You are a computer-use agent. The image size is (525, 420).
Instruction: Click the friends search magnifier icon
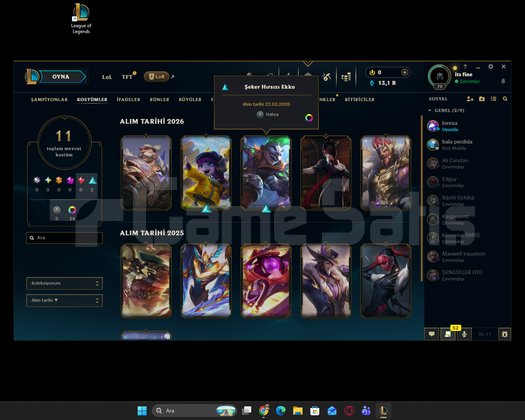[x=505, y=99]
